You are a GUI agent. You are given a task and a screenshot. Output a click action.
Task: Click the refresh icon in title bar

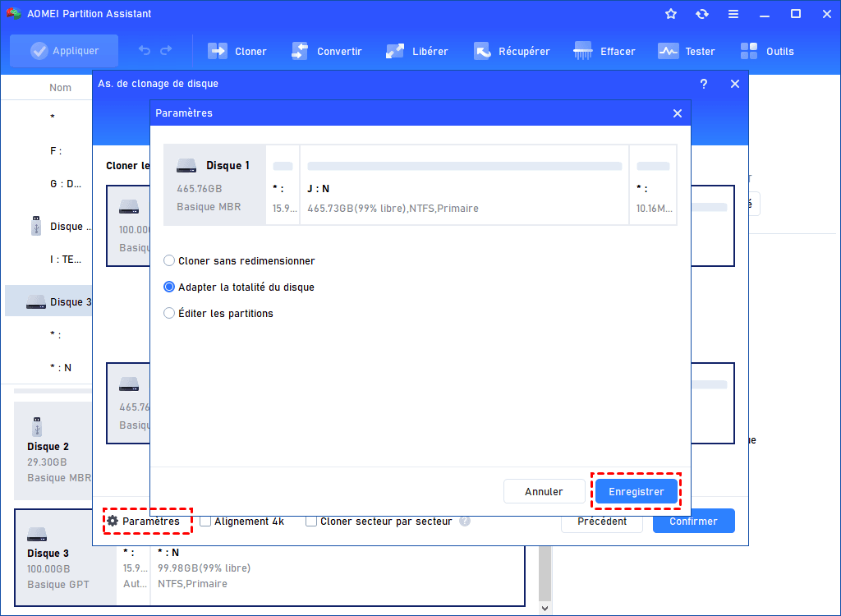(x=702, y=14)
